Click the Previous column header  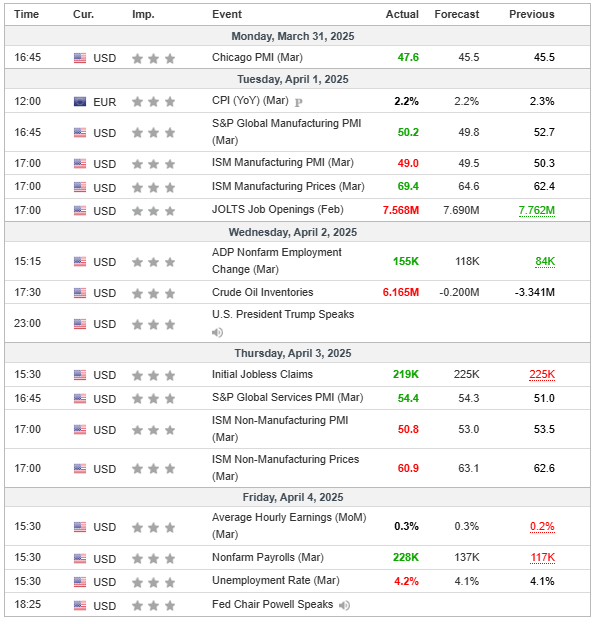(532, 14)
